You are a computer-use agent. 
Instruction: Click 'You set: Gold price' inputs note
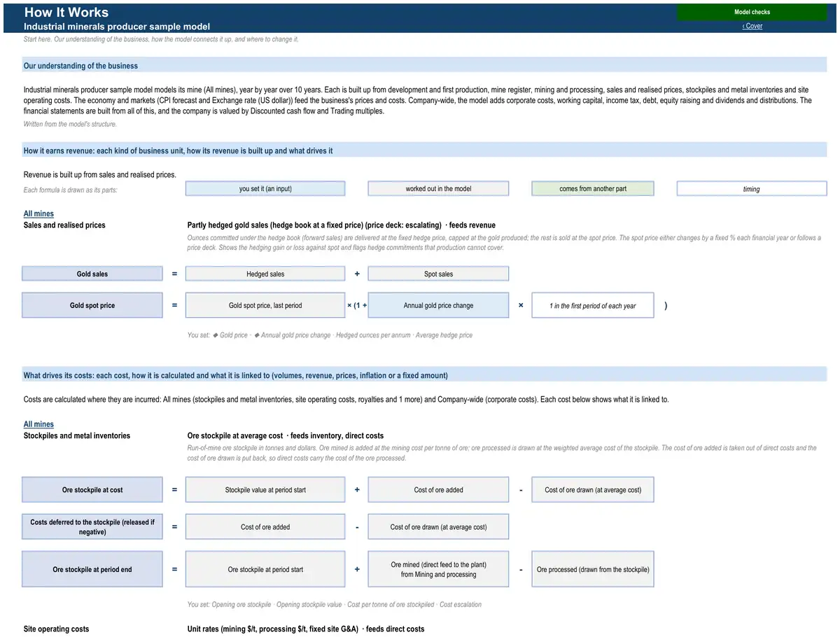330,335
